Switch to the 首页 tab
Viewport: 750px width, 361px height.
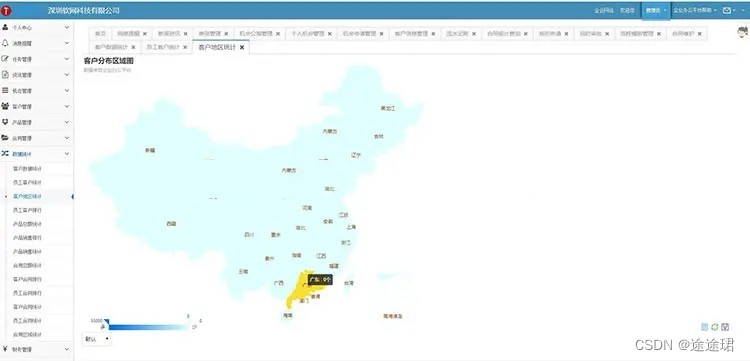point(100,33)
